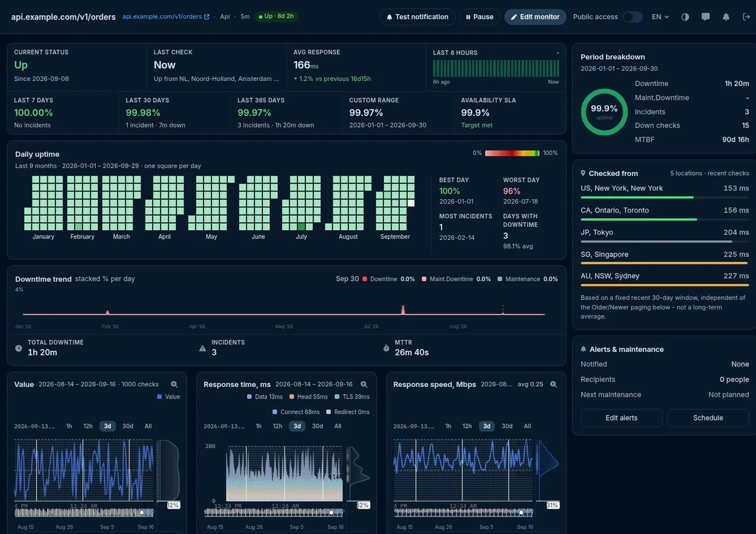Click the dark green day square in July
756x534 pixels.
point(301,226)
